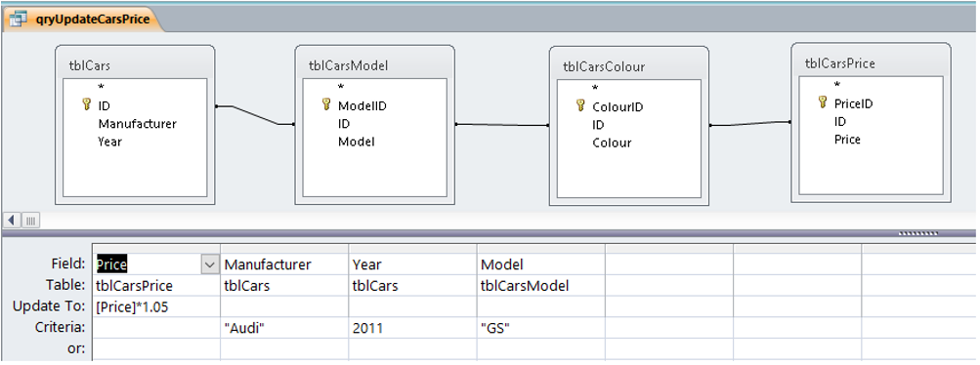980x365 pixels.
Task: Click the horizontal scrollbar thumb below the tables
Action: tap(31, 220)
